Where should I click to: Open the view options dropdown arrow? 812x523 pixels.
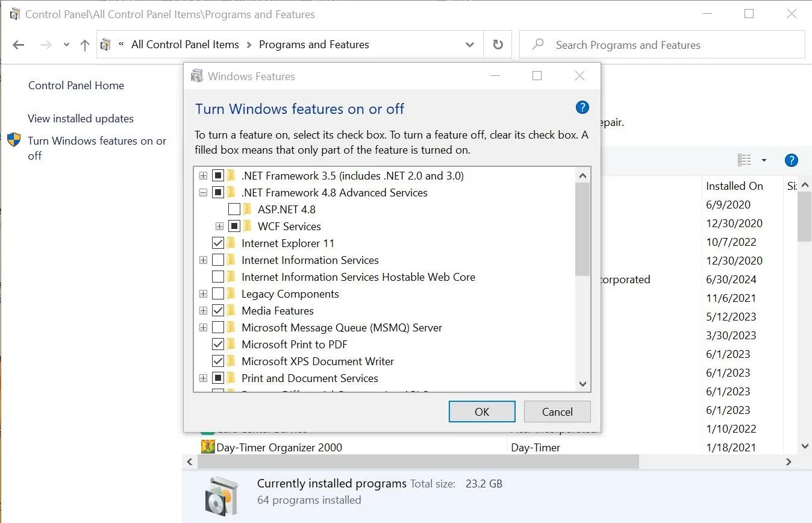764,160
